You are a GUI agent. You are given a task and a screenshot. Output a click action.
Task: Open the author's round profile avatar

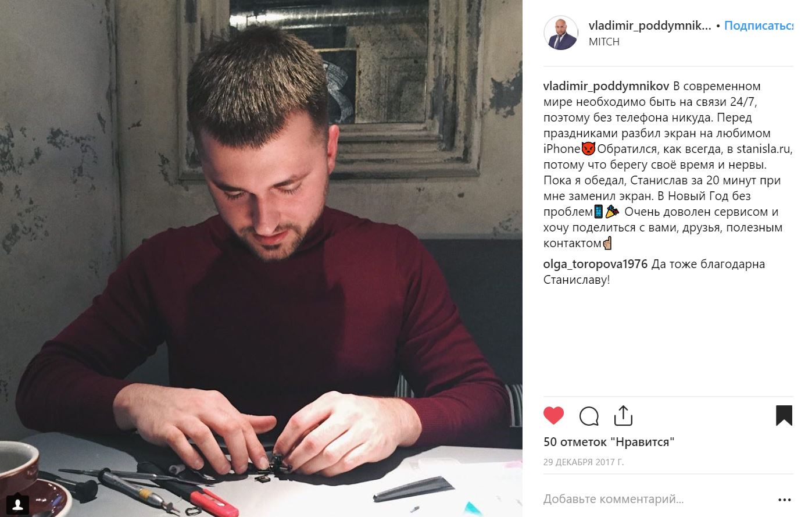[560, 33]
